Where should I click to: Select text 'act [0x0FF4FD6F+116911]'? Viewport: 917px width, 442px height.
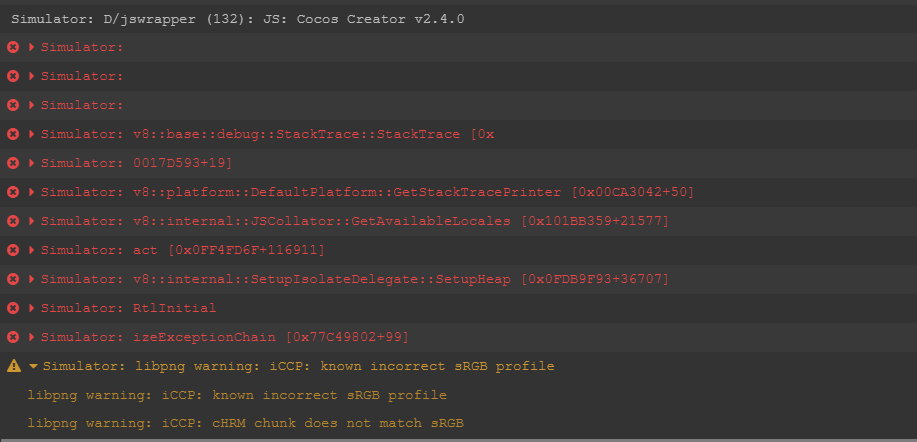click(229, 250)
